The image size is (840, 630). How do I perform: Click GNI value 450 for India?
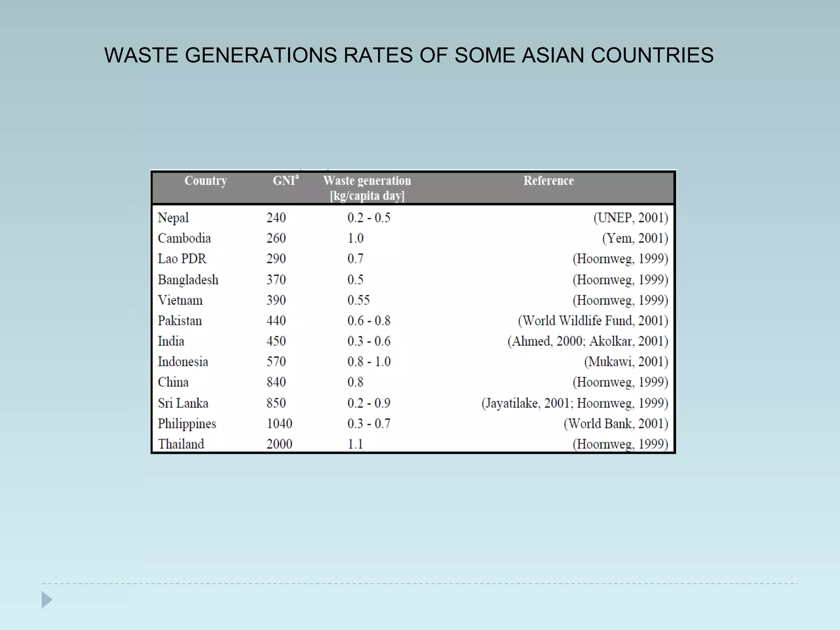pyautogui.click(x=276, y=341)
